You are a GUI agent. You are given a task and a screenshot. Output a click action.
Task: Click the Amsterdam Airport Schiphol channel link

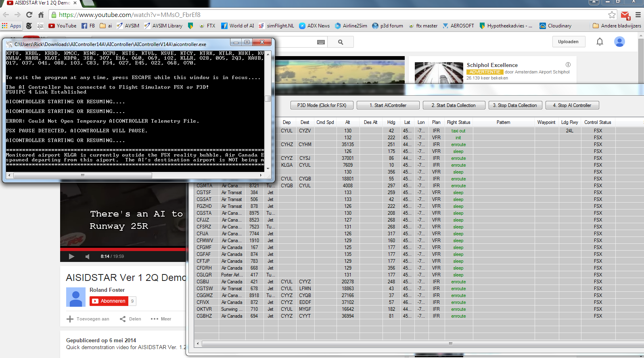tap(541, 72)
